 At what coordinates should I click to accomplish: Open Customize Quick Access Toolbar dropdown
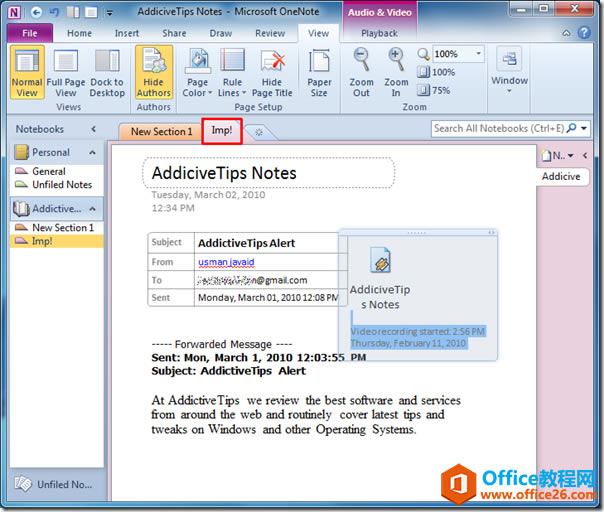pos(110,13)
